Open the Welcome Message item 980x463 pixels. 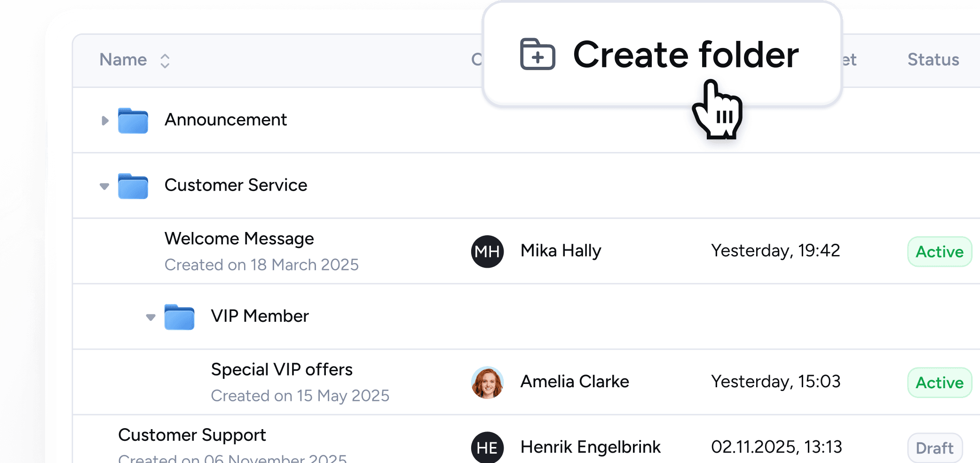tap(239, 239)
